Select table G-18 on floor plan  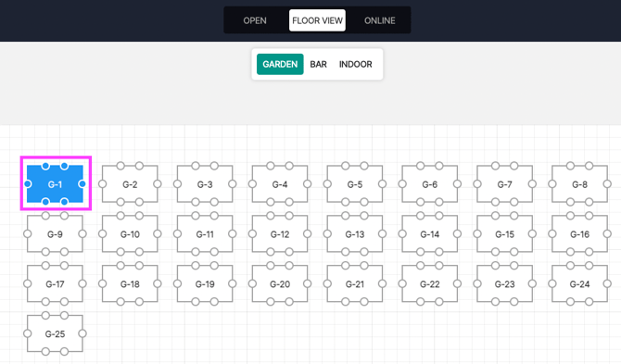(130, 283)
